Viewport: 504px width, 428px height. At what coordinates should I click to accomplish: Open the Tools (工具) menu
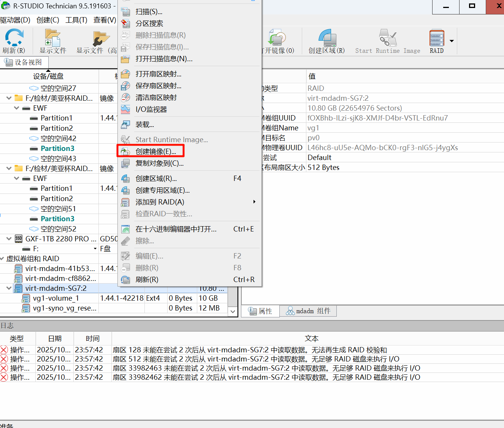pyautogui.click(x=76, y=20)
